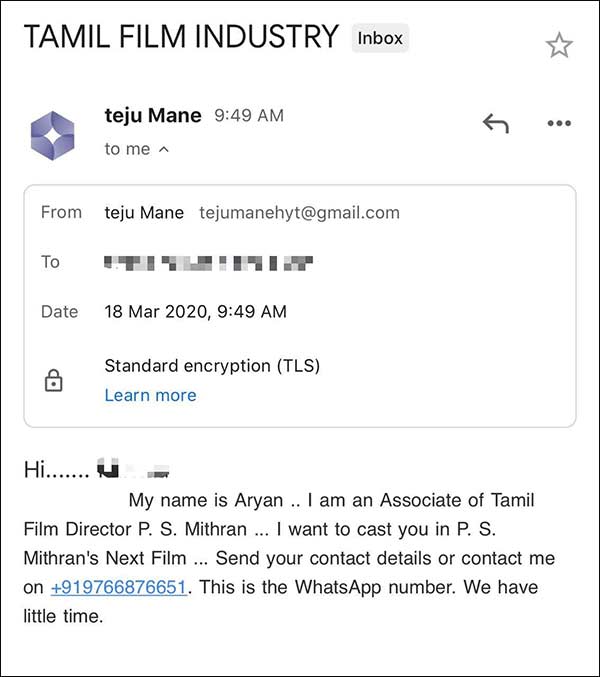Open the Learn more encryption link
600x677 pixels.
tap(150, 395)
